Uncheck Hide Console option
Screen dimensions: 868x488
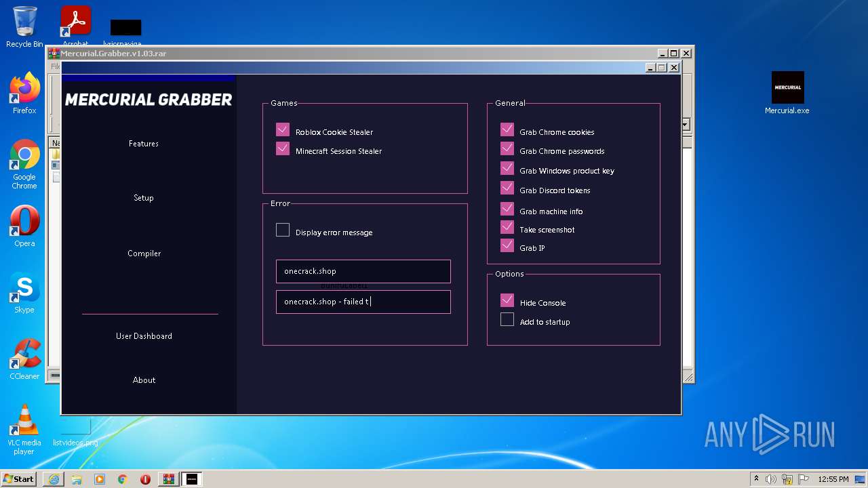[x=507, y=300]
